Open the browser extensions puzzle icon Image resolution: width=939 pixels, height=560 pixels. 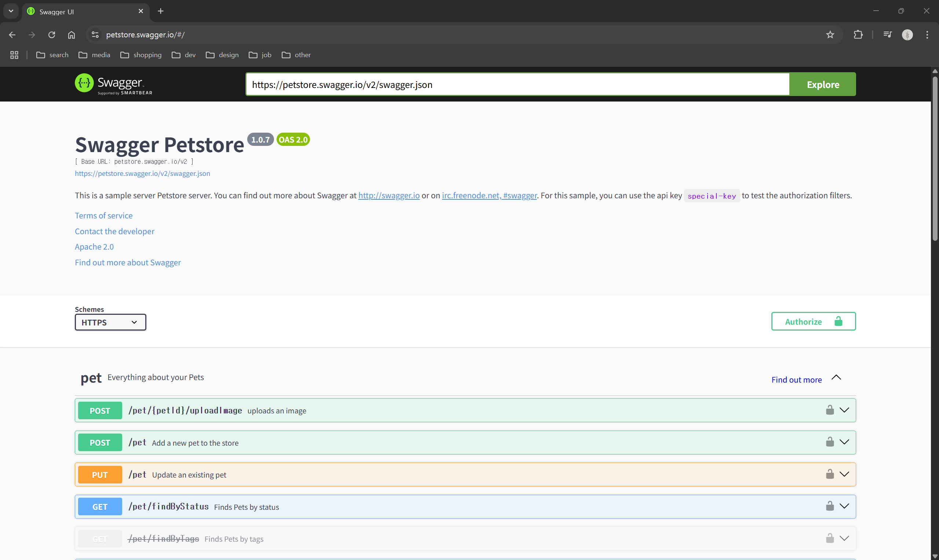858,35
